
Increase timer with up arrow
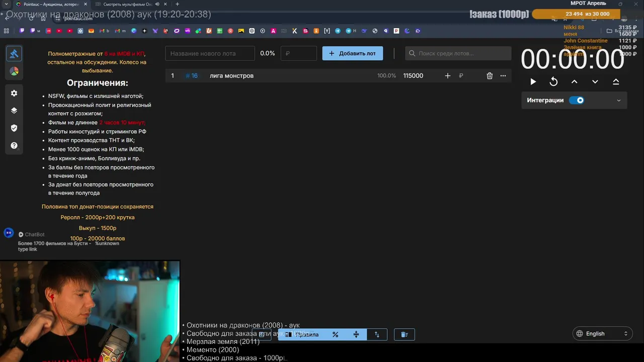pyautogui.click(x=574, y=82)
